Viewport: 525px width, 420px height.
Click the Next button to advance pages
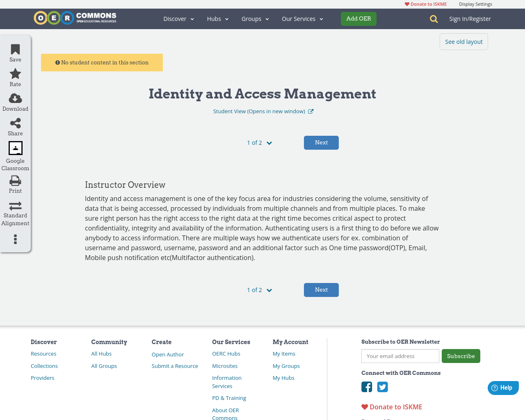[x=321, y=142]
